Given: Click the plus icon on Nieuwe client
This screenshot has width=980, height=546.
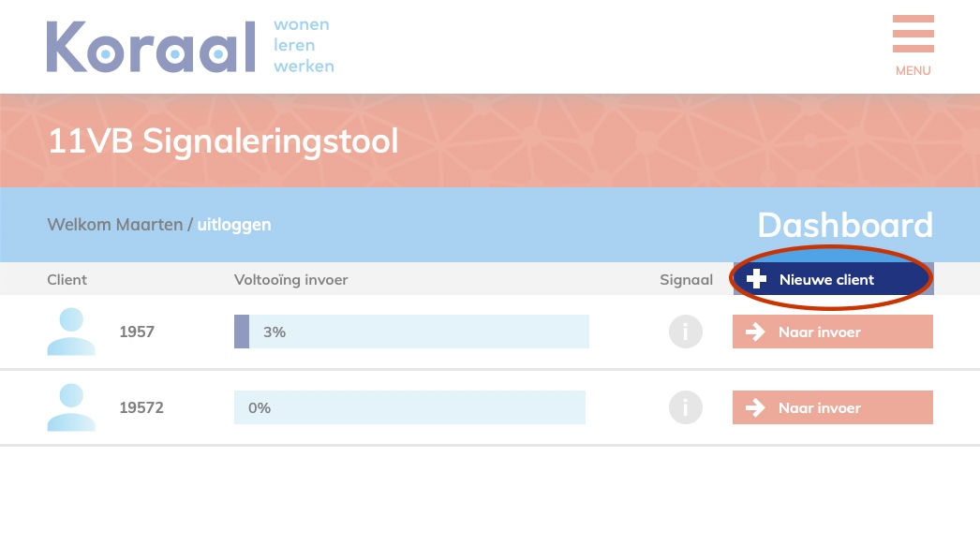Looking at the screenshot, I should pyautogui.click(x=756, y=279).
